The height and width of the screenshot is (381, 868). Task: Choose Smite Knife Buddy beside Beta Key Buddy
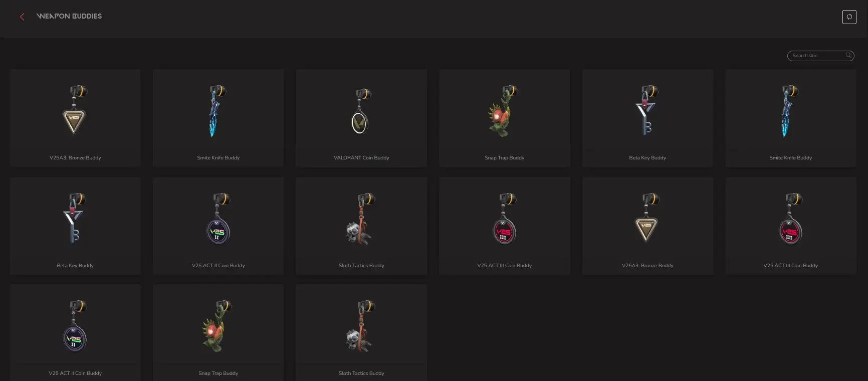791,118
